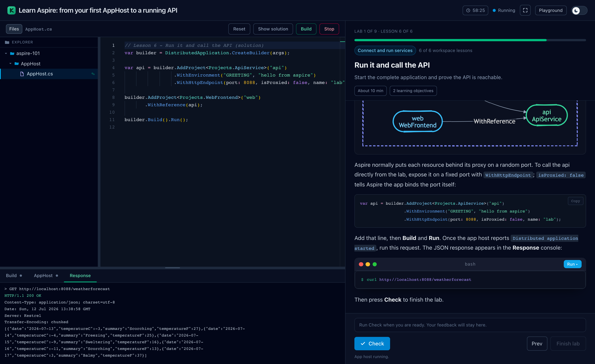
Task: Click the AppHost.cs filename in toolbar
Action: [x=38, y=29]
